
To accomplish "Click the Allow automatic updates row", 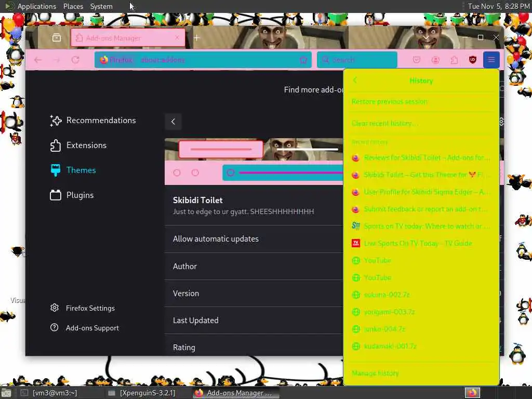I will pyautogui.click(x=254, y=239).
